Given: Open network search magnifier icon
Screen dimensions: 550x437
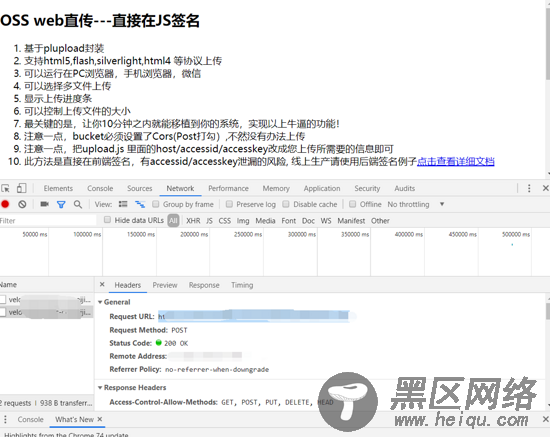Looking at the screenshot, I should [x=78, y=204].
